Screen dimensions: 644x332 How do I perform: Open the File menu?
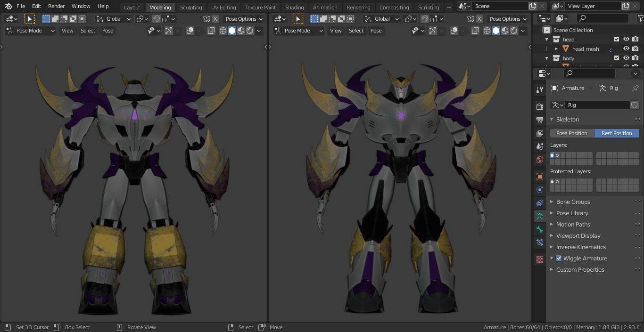tap(21, 6)
